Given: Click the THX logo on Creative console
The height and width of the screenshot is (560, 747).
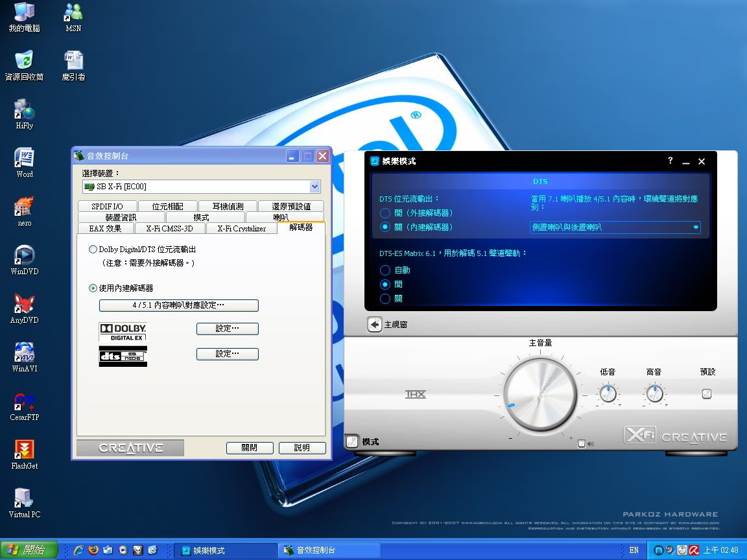Looking at the screenshot, I should point(416,394).
